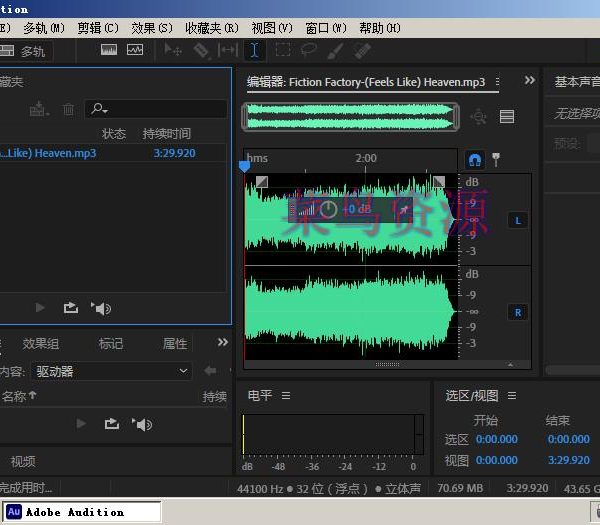Open the 电平 panel menu icon
The width and height of the screenshot is (600, 525).
tap(285, 396)
